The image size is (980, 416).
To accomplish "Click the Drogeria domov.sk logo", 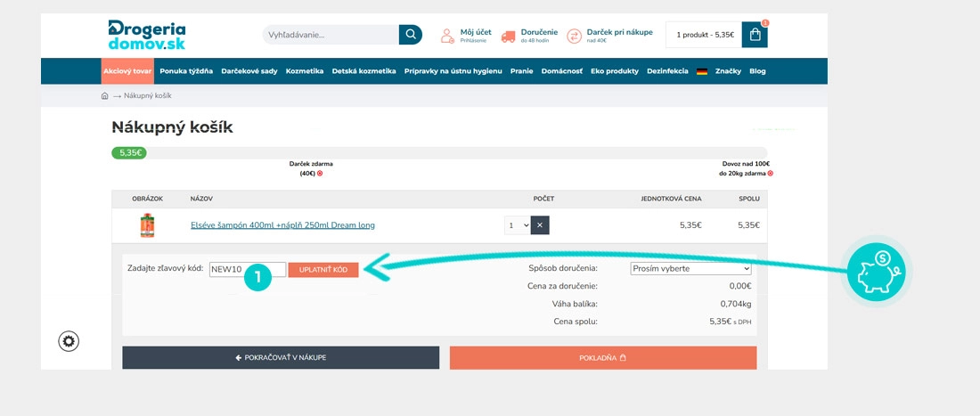I will tap(146, 35).
